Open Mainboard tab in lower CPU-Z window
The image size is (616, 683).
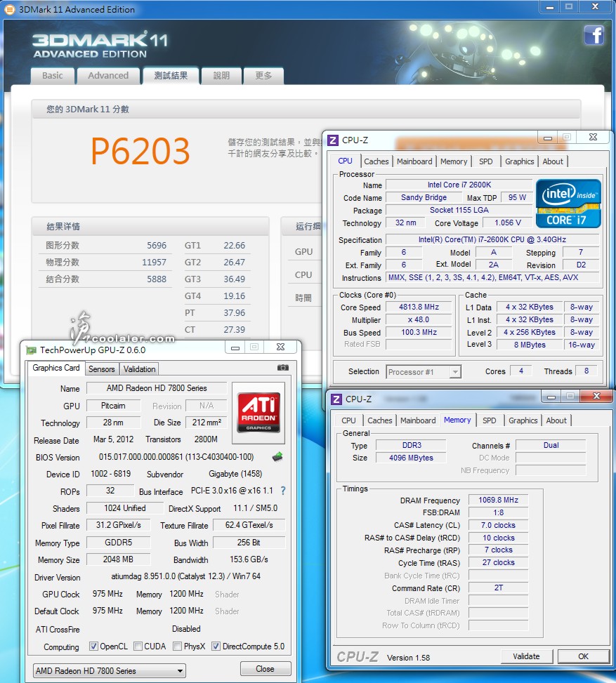pyautogui.click(x=418, y=420)
